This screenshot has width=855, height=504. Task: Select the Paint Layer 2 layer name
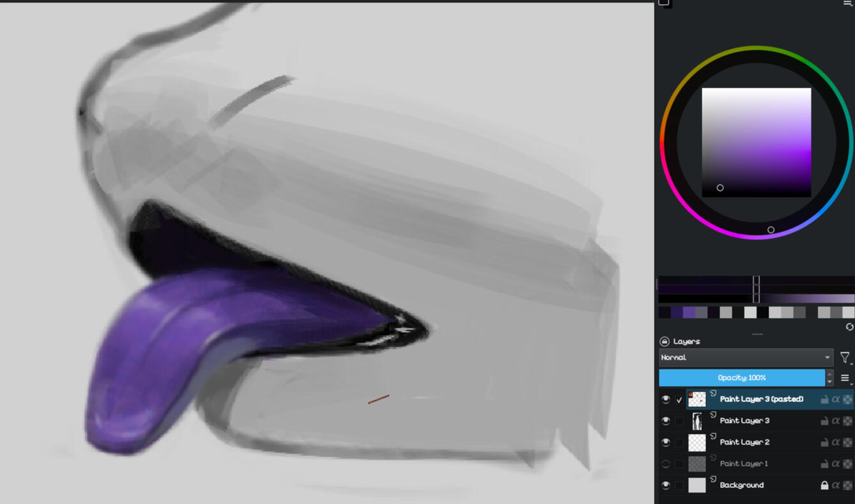[x=744, y=443]
